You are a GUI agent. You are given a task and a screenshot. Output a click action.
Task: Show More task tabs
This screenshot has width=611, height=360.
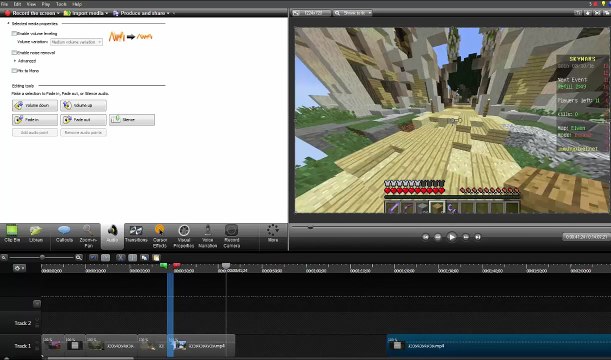(273, 234)
